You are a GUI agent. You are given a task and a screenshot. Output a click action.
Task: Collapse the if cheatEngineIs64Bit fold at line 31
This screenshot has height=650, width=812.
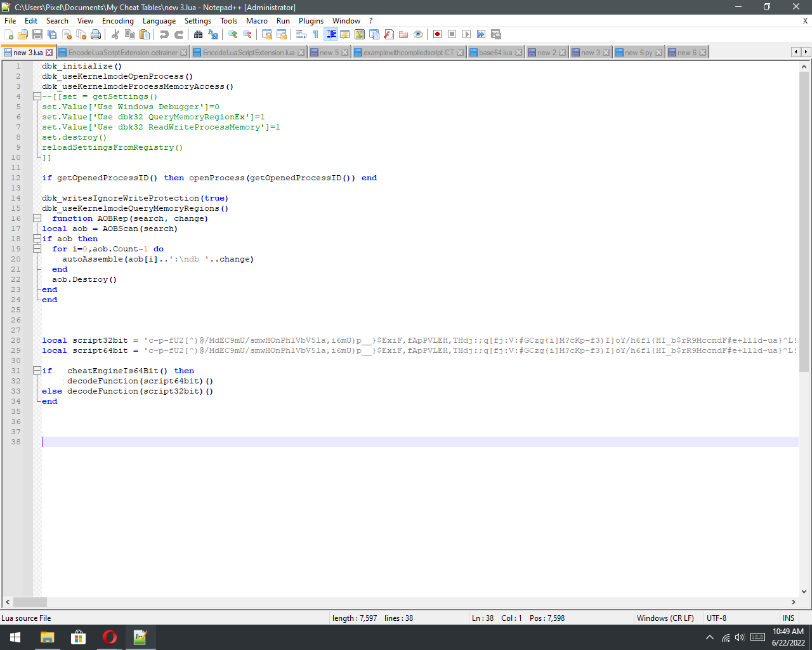(x=37, y=371)
